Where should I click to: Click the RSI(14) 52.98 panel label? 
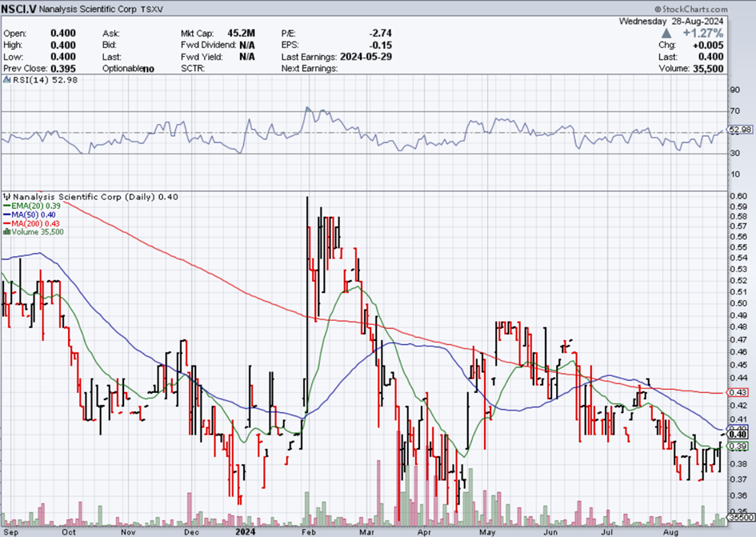[46, 80]
